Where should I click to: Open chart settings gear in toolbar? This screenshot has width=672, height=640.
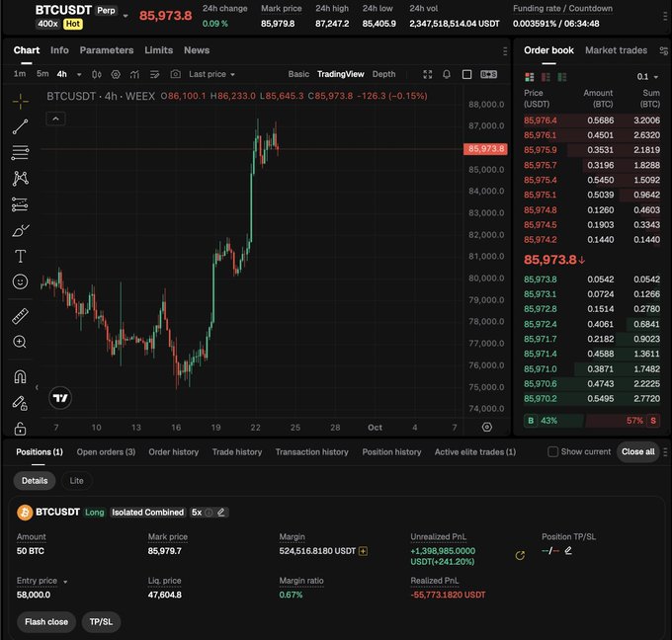[x=116, y=74]
